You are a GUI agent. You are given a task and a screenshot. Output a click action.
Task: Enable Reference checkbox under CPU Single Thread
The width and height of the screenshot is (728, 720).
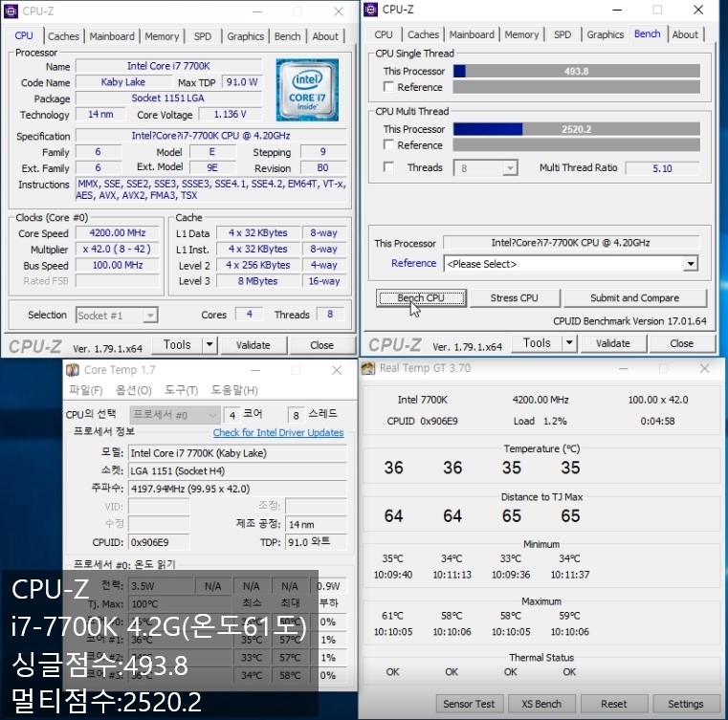tap(388, 87)
